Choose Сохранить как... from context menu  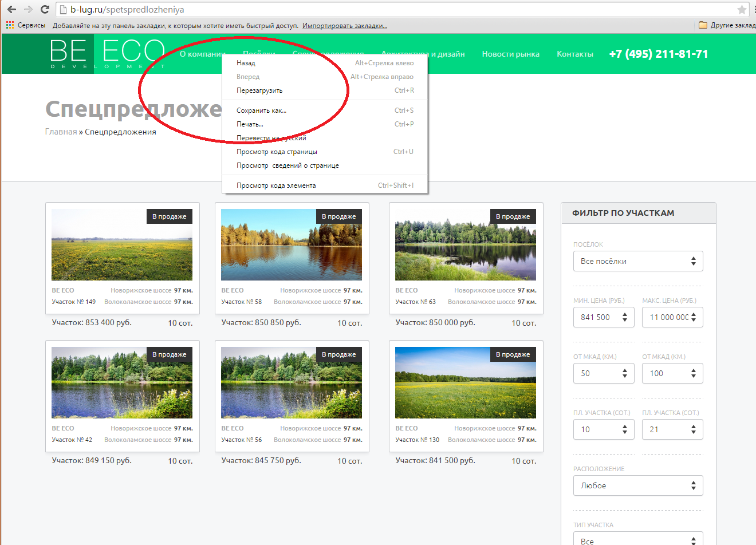click(261, 110)
